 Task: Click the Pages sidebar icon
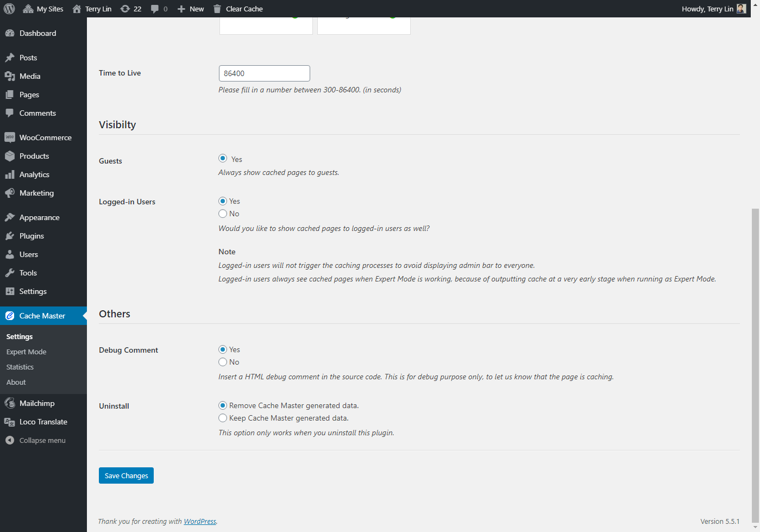click(x=10, y=95)
